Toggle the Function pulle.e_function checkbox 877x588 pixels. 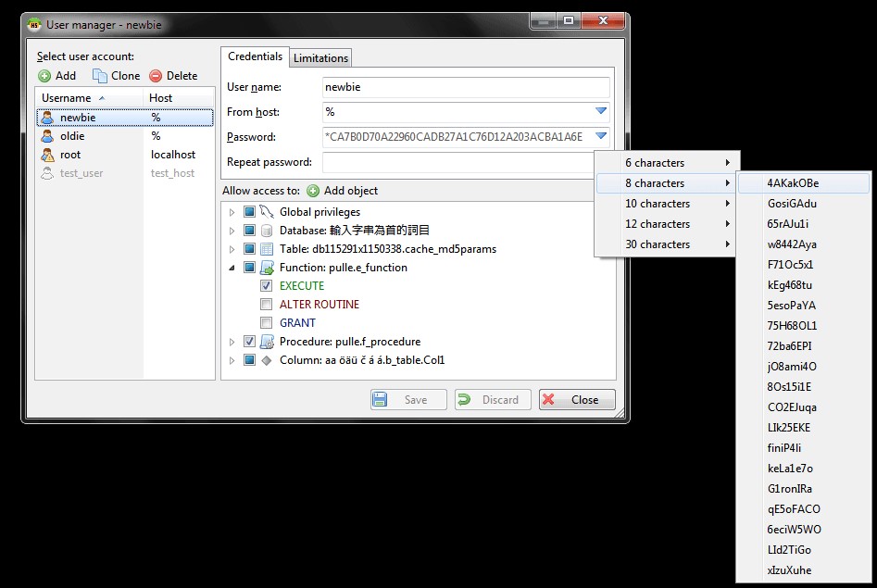(249, 267)
